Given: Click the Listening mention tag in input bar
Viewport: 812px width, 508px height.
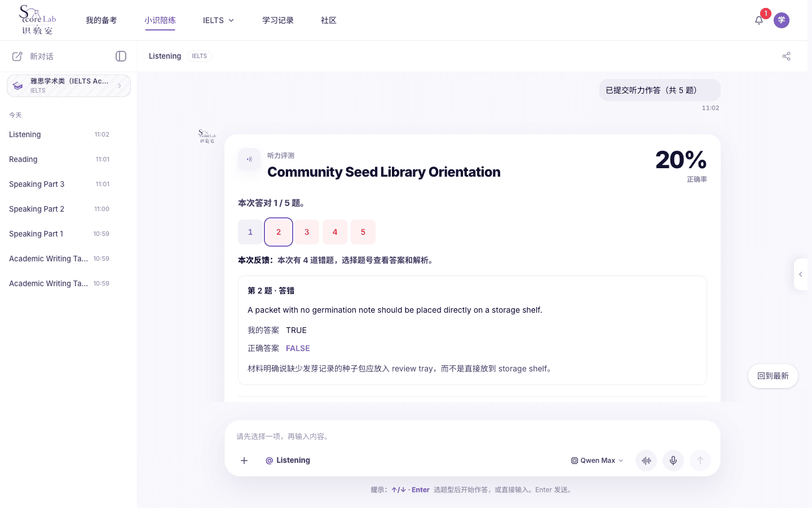Looking at the screenshot, I should [288, 461].
